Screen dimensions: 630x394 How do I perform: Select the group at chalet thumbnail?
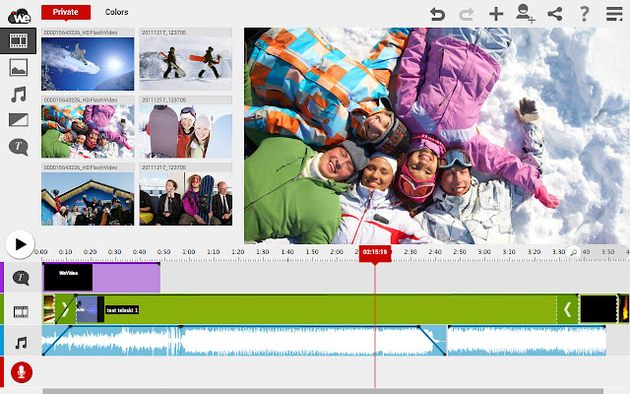88,198
